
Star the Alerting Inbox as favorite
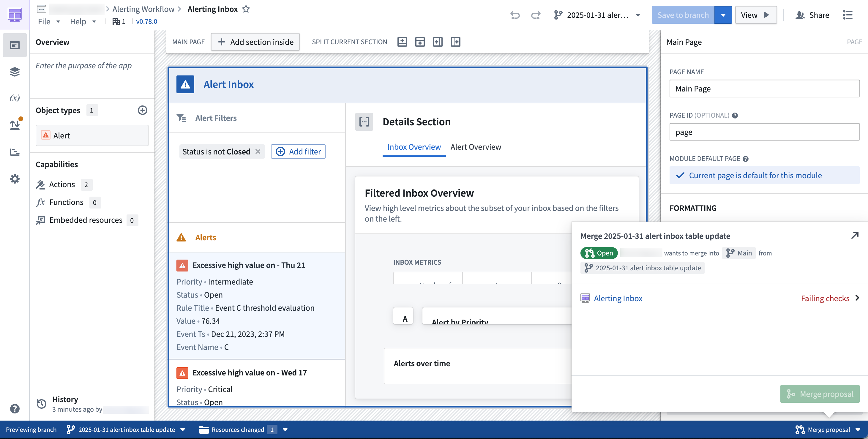pos(246,9)
